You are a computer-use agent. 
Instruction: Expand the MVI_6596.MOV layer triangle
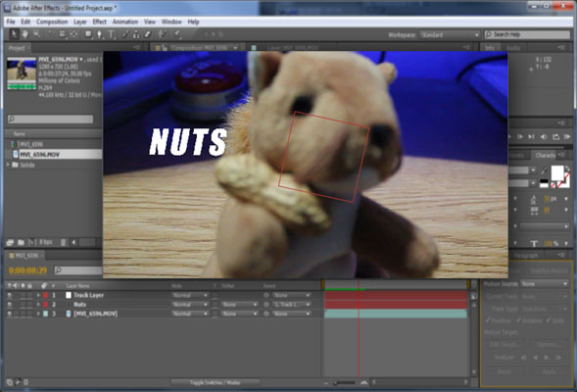(38, 314)
